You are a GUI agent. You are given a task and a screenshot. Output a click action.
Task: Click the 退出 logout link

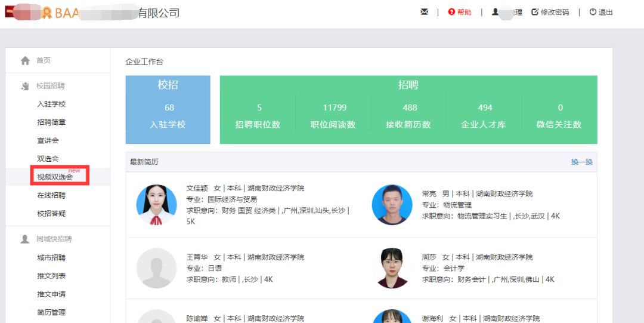point(605,12)
